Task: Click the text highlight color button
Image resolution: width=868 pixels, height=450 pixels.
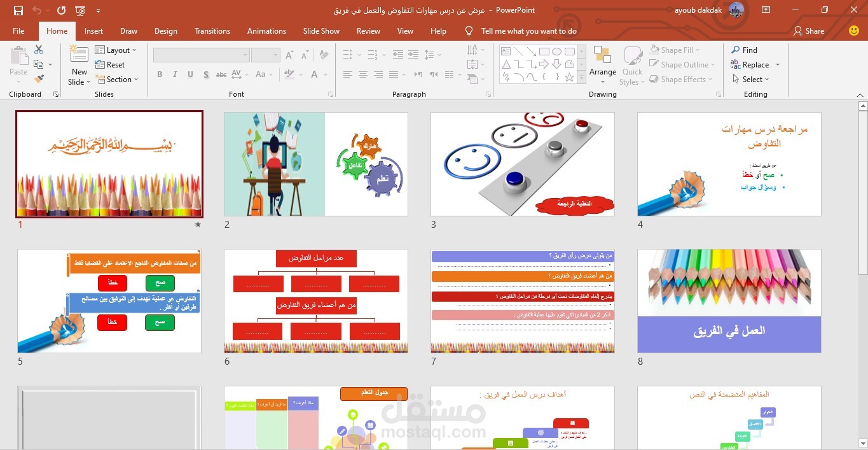Action: (290, 74)
